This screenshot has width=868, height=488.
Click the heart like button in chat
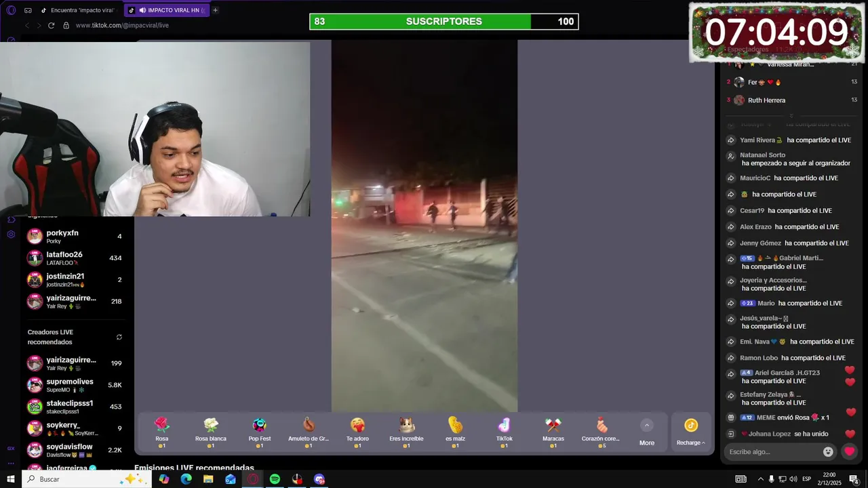pyautogui.click(x=849, y=451)
